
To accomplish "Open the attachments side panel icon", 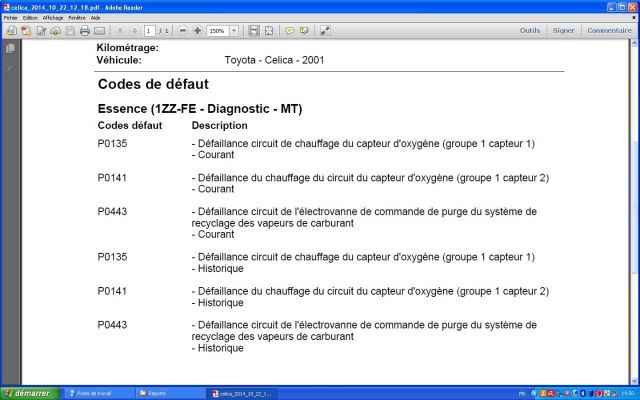I will click(x=11, y=67).
